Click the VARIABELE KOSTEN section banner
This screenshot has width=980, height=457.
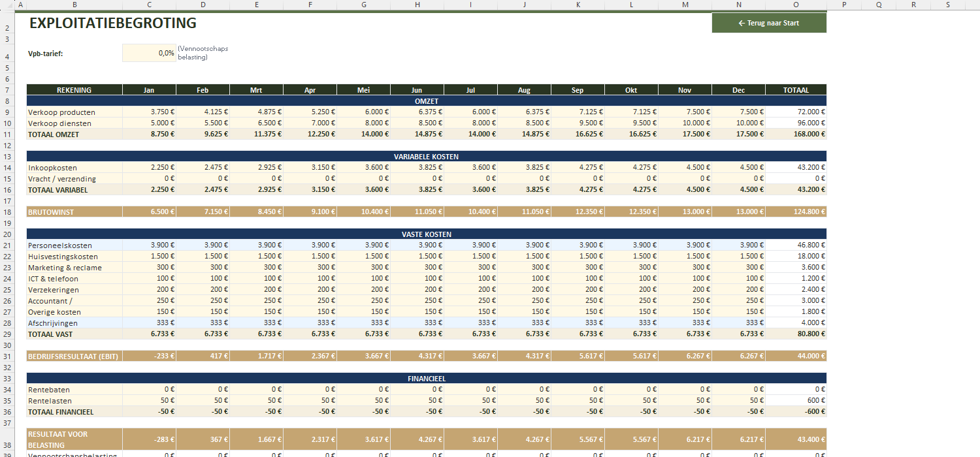click(427, 157)
